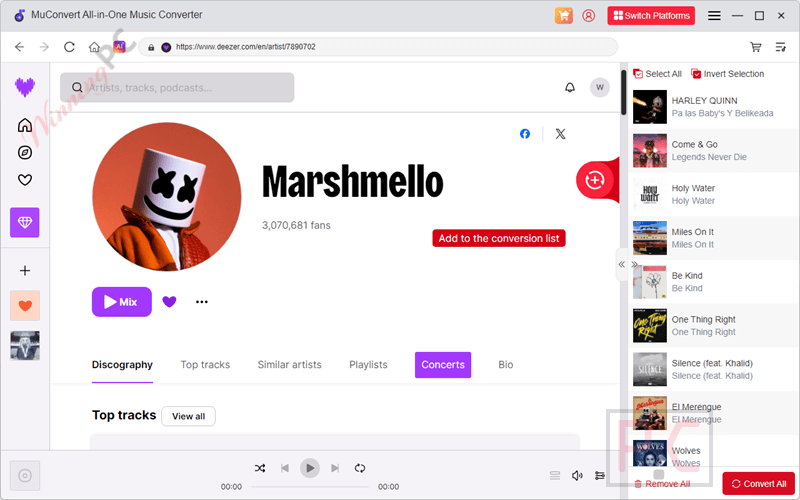This screenshot has height=500, width=800.
Task: Check the Invert Selection checkbox
Action: (x=696, y=74)
